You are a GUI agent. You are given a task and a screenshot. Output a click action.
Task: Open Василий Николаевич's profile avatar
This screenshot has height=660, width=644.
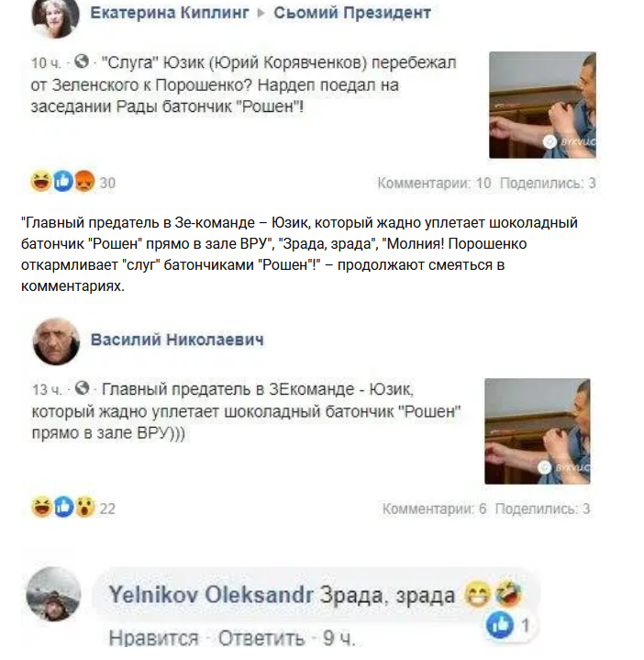[56, 341]
